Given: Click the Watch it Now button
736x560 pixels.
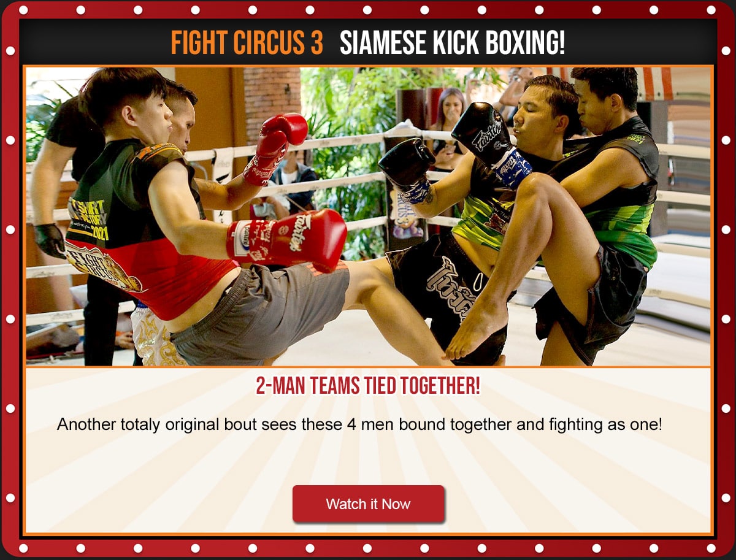Looking at the screenshot, I should (368, 504).
